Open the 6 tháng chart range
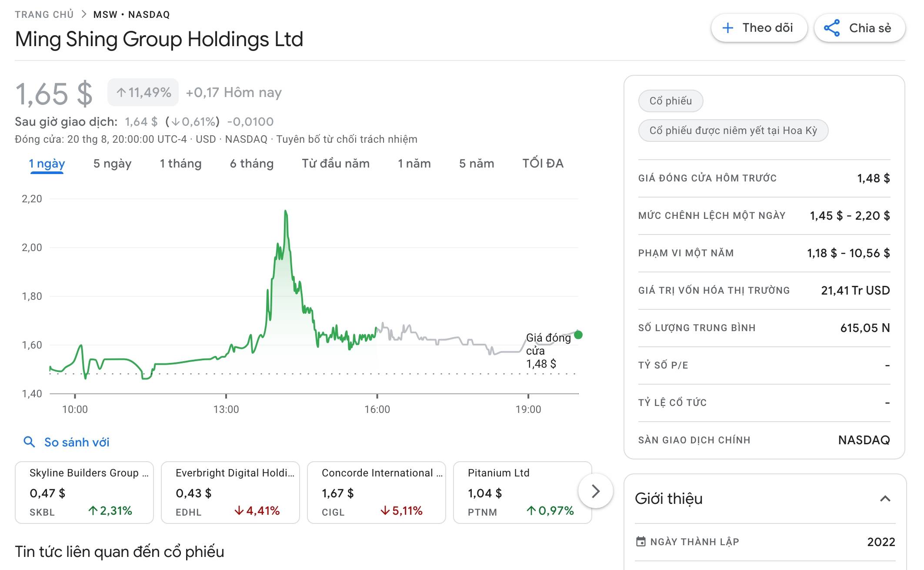This screenshot has height=570, width=924. (x=252, y=164)
